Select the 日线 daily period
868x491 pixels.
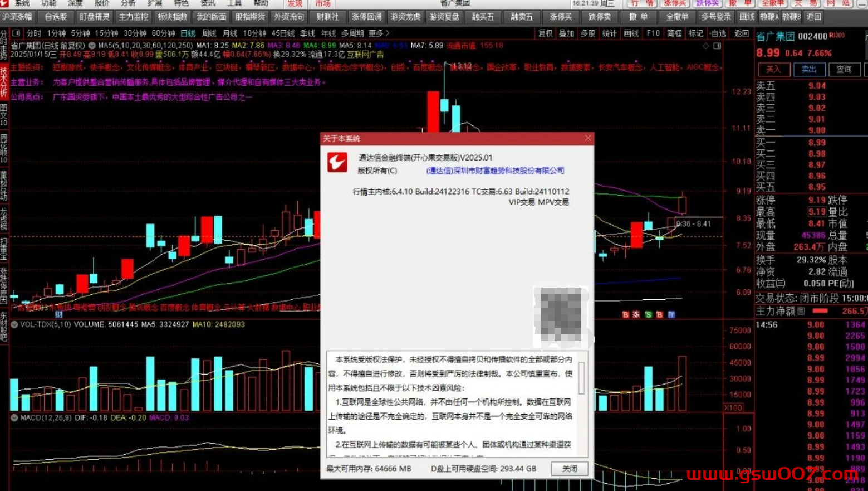tap(188, 33)
